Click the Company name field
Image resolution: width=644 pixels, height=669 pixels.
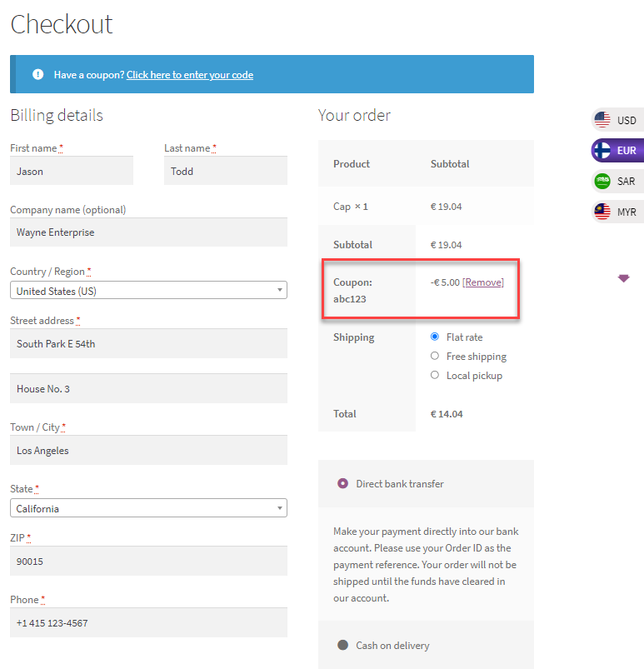pyautogui.click(x=148, y=232)
